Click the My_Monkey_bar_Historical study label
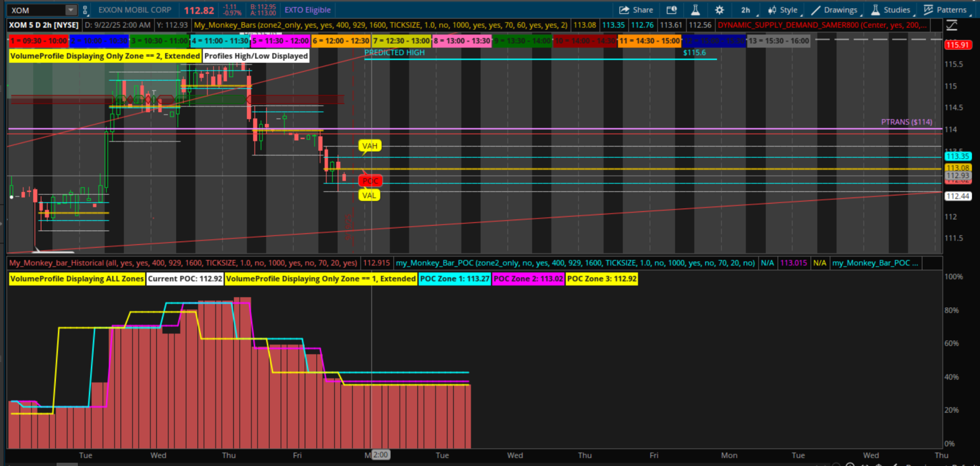This screenshot has width=980, height=466. 183,263
